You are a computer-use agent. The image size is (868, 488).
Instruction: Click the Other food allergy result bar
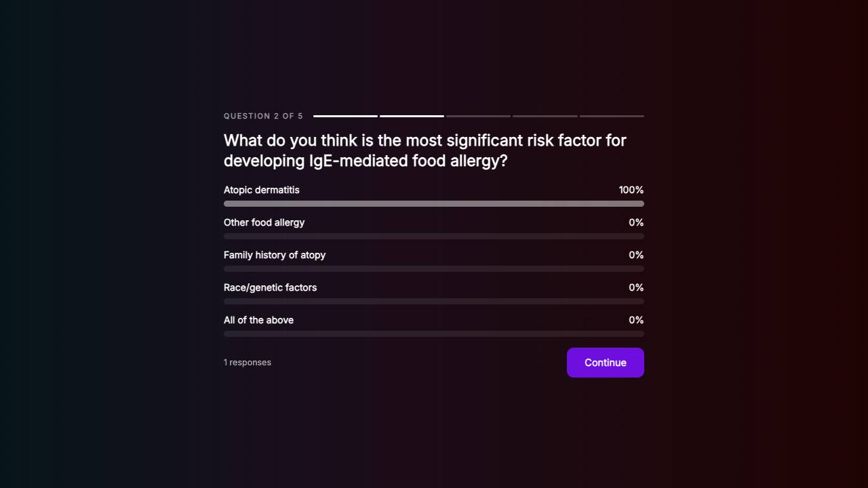[434, 236]
